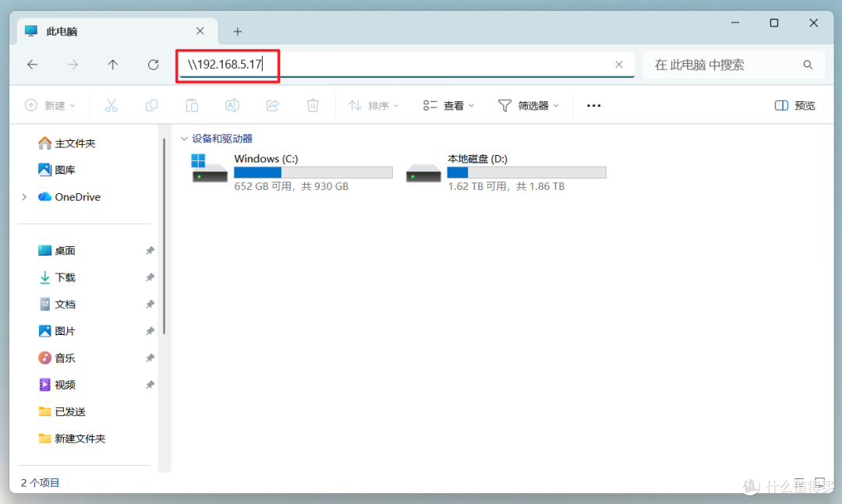Unpin 下载 using its pin icon

150,277
